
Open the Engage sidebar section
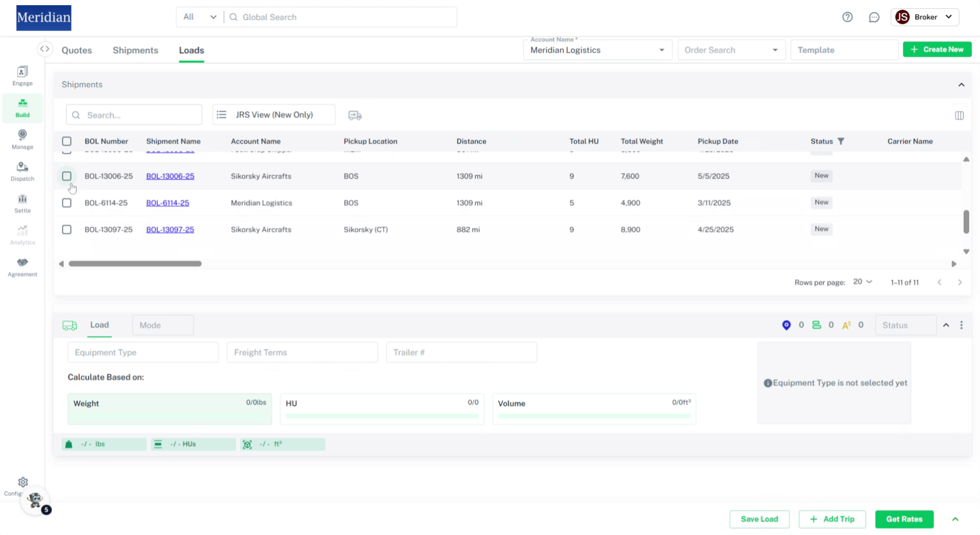(22, 76)
